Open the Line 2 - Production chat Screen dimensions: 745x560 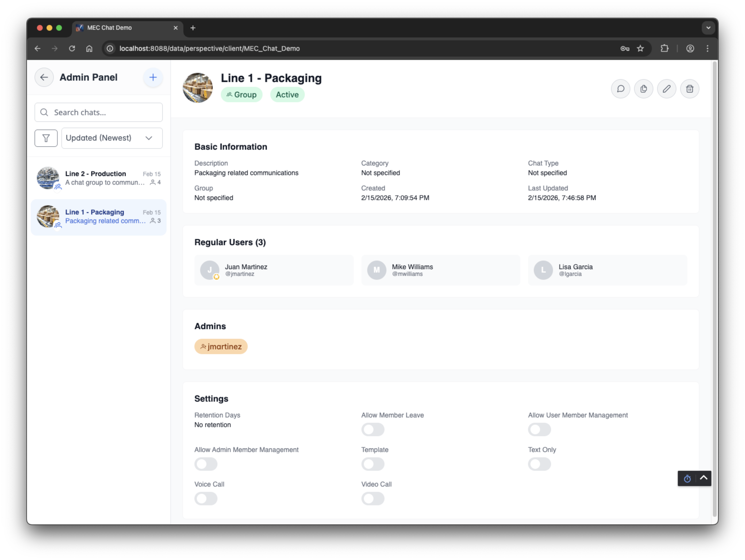click(x=98, y=178)
